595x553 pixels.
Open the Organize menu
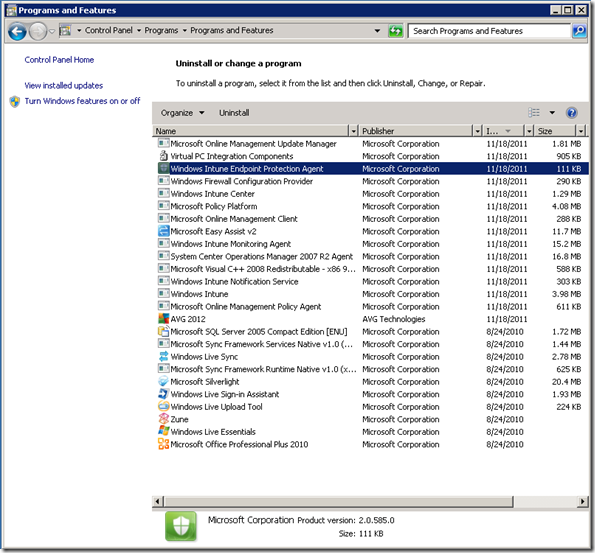pyautogui.click(x=183, y=113)
